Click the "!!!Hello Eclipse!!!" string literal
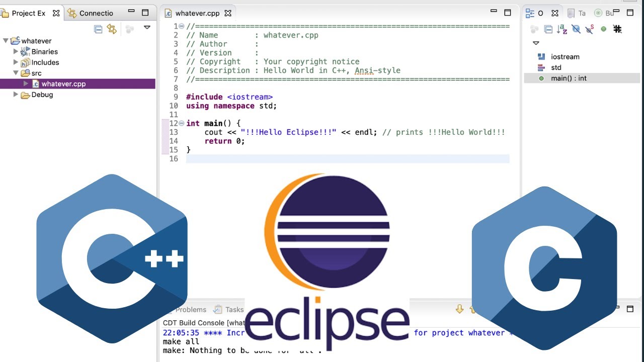Image resolution: width=644 pixels, height=362 pixels. [x=288, y=132]
